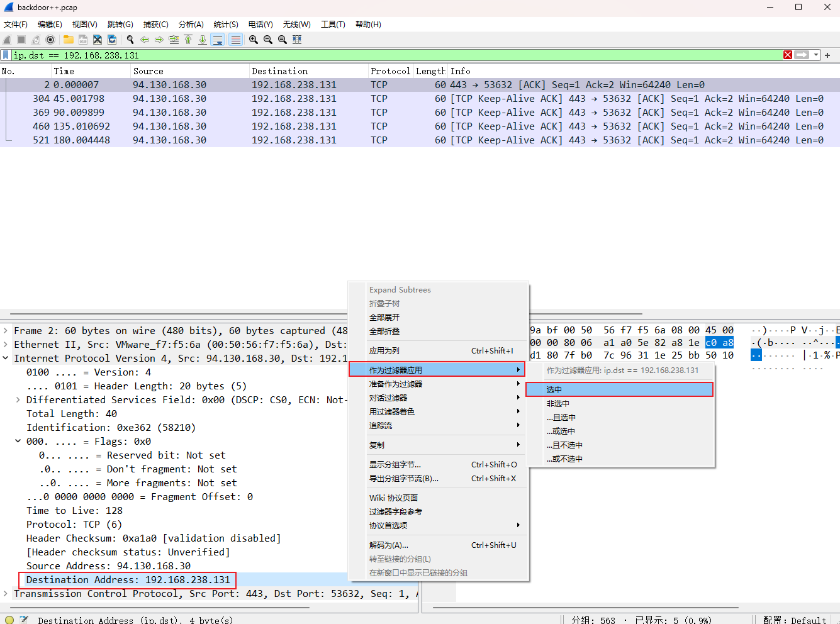Open capture options gear icon
Screen dimensions: 840x624
pyautogui.click(x=50, y=39)
